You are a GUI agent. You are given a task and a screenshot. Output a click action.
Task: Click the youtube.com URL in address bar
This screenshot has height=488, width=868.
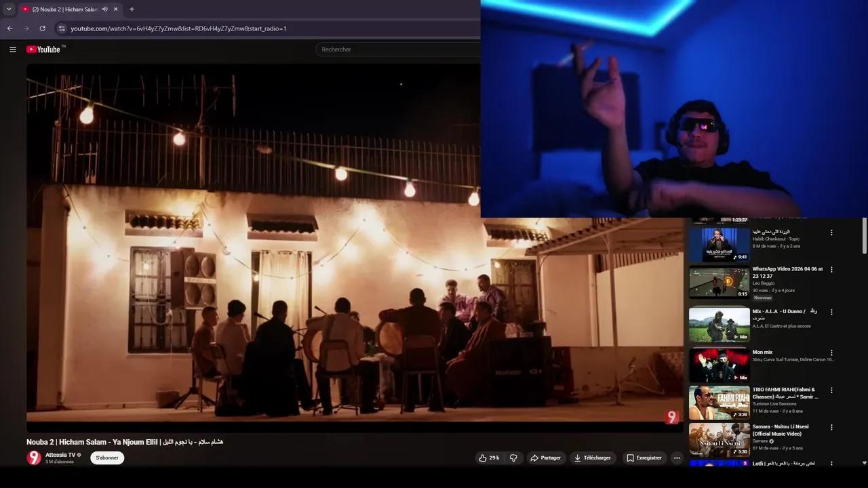pos(178,28)
